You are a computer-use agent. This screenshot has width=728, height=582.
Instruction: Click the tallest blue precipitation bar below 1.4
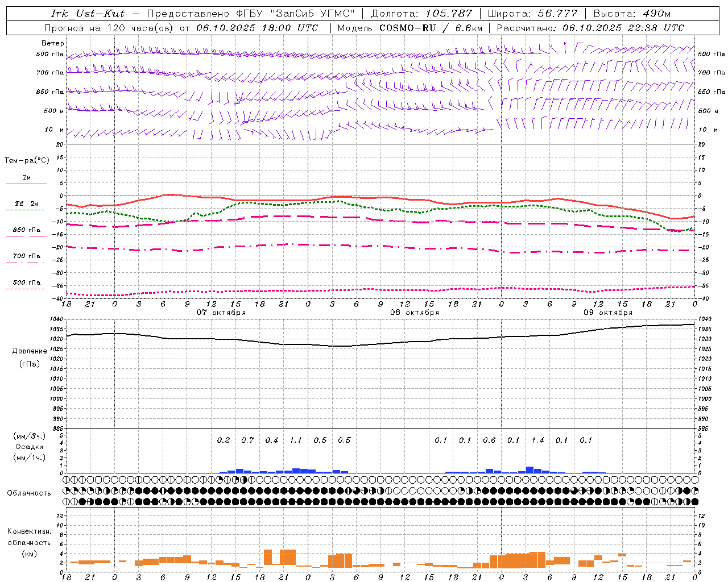tap(530, 470)
